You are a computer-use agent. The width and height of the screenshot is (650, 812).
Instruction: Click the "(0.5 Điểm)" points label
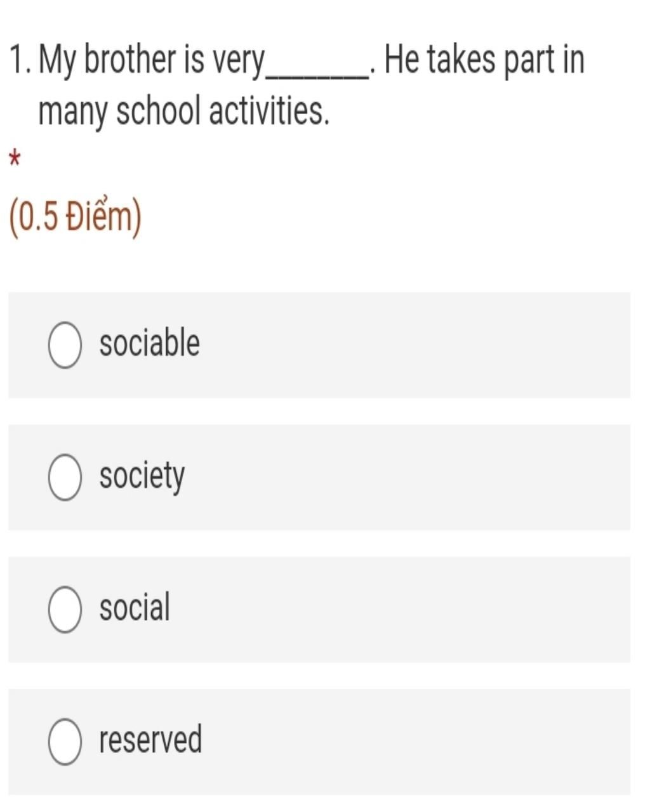[75, 217]
